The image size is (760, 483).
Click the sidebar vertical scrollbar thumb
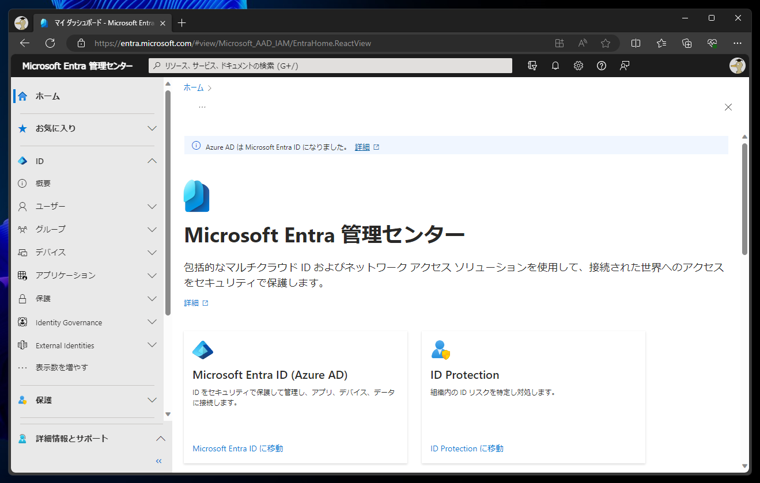coord(168,203)
